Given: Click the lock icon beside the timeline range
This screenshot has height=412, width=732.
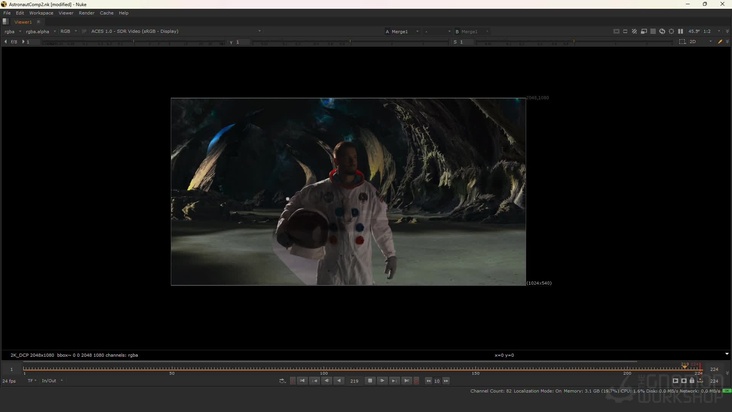Looking at the screenshot, I should coord(692,381).
